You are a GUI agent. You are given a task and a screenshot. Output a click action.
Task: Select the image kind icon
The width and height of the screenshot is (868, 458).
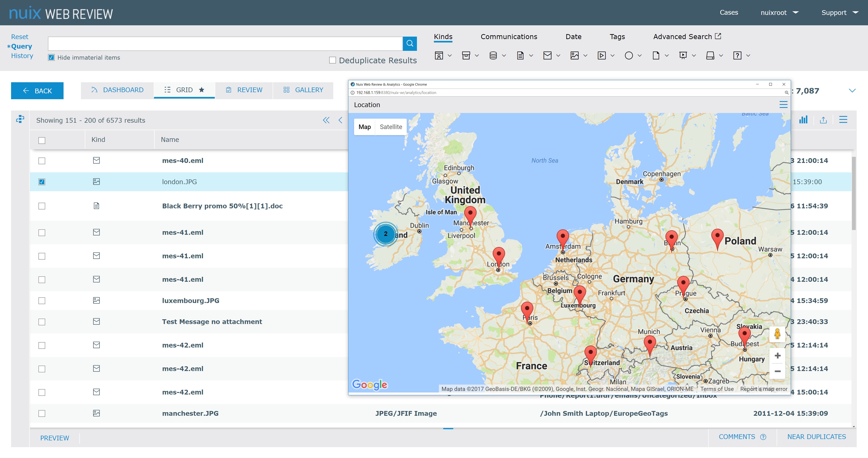(x=575, y=56)
